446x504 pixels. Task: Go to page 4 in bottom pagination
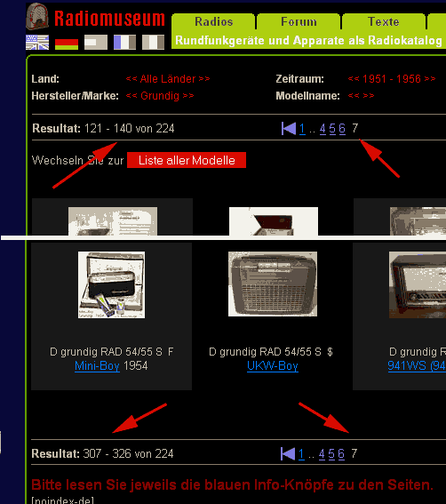click(322, 454)
